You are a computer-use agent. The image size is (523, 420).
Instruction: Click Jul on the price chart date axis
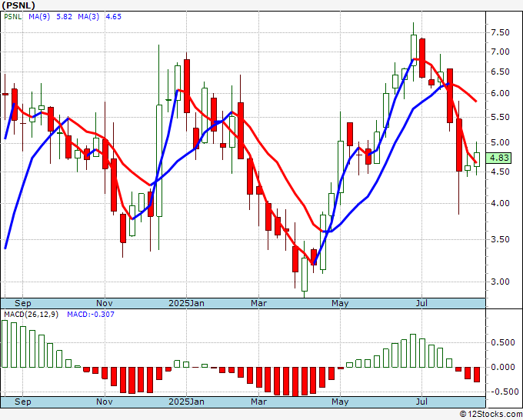[421, 304]
